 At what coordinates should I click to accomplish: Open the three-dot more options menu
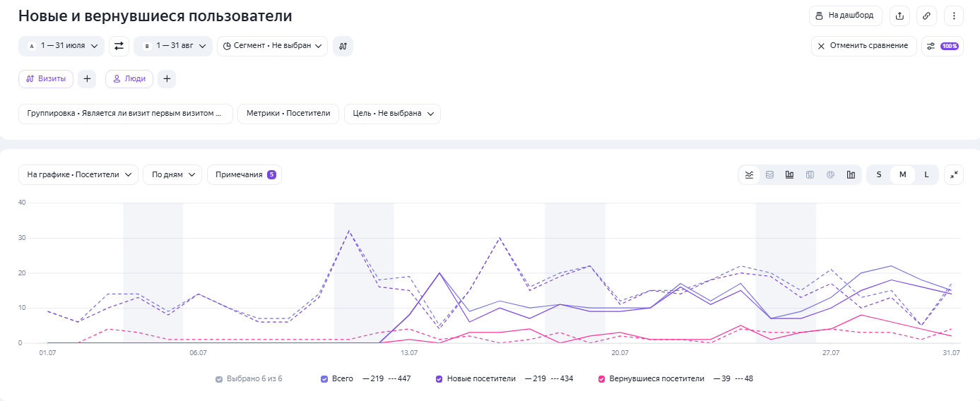coord(953,16)
